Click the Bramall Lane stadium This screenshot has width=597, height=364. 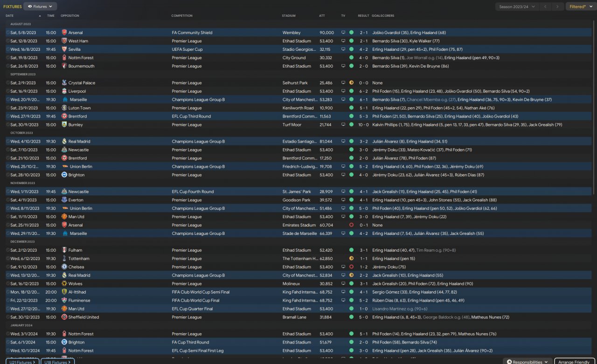tap(294, 317)
